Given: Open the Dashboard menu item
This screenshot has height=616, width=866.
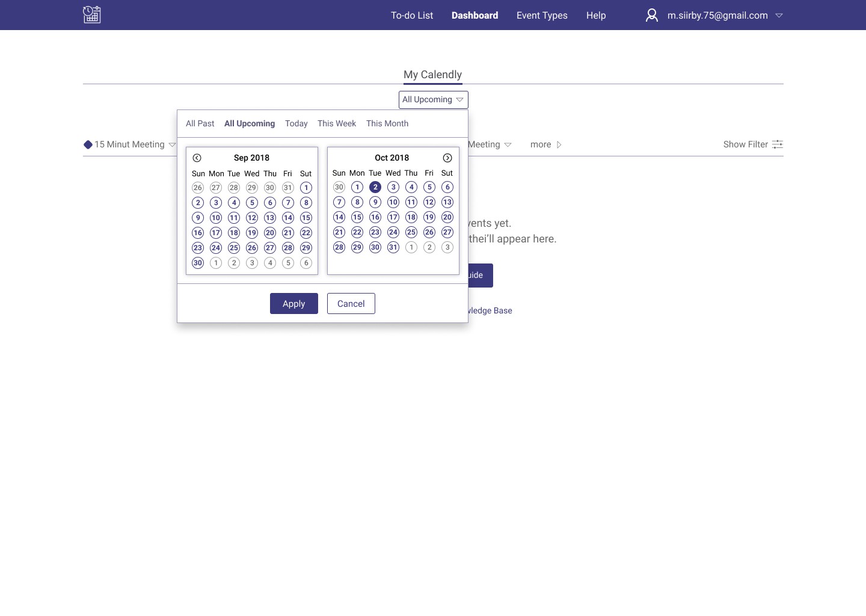Looking at the screenshot, I should 474,16.
